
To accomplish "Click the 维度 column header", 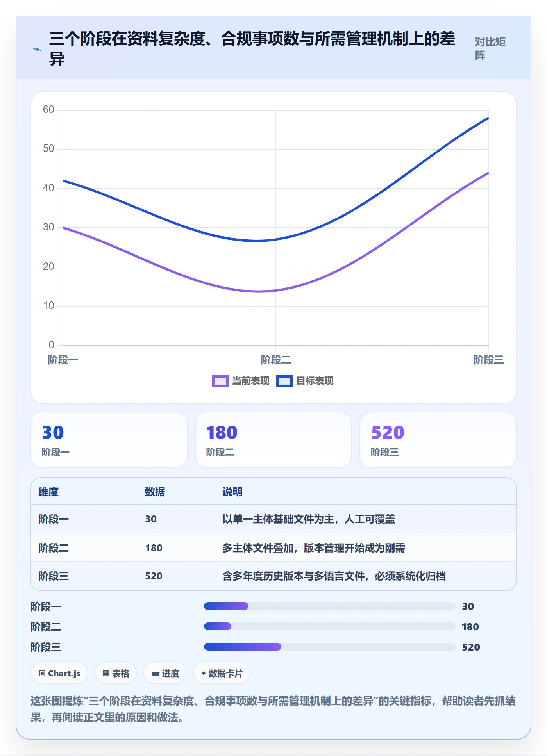I will [48, 492].
